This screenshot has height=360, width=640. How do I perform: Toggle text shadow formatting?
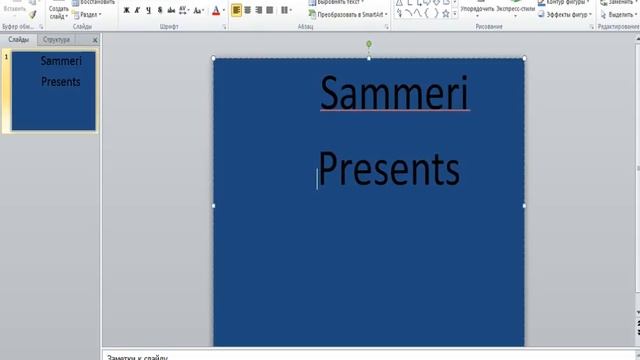160,10
